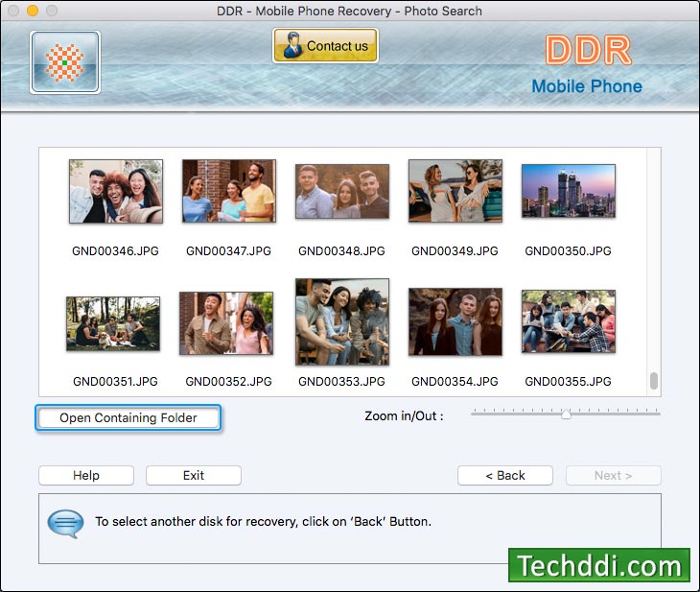700x592 pixels.
Task: Select photo thumbnail GND00347.JPG
Action: tap(229, 191)
